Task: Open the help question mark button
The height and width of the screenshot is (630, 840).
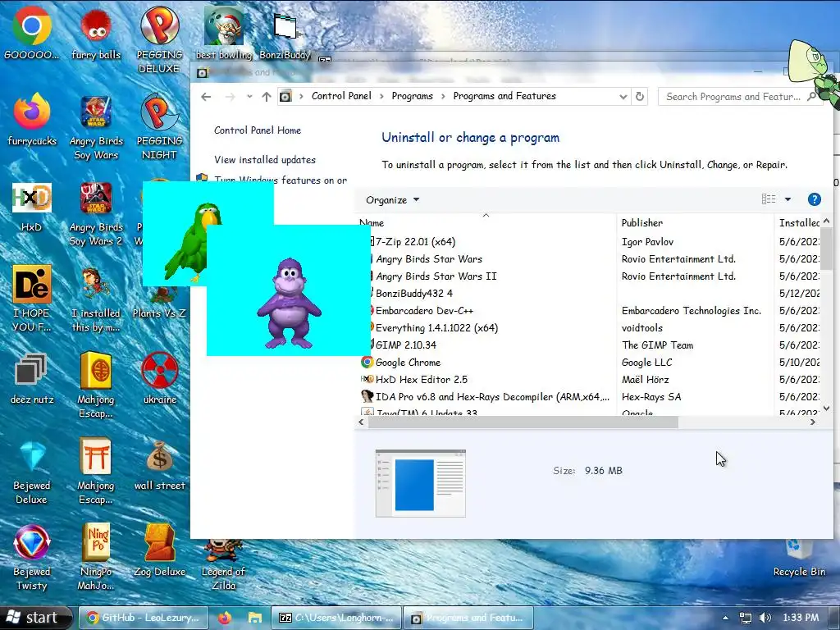Action: click(x=815, y=199)
